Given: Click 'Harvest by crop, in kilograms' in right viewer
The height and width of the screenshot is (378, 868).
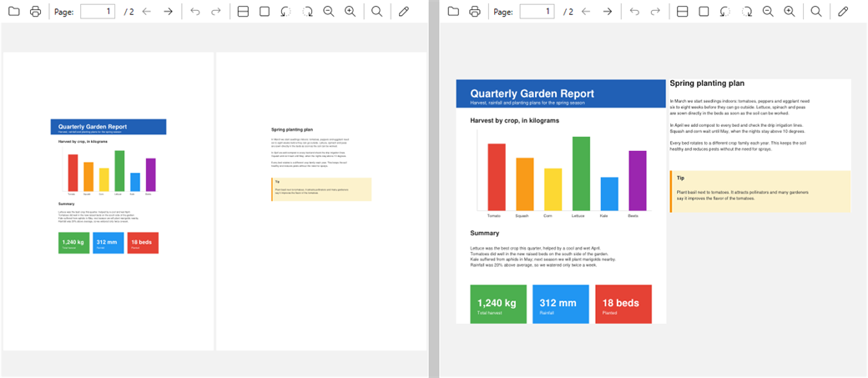Looking at the screenshot, I should 514,120.
